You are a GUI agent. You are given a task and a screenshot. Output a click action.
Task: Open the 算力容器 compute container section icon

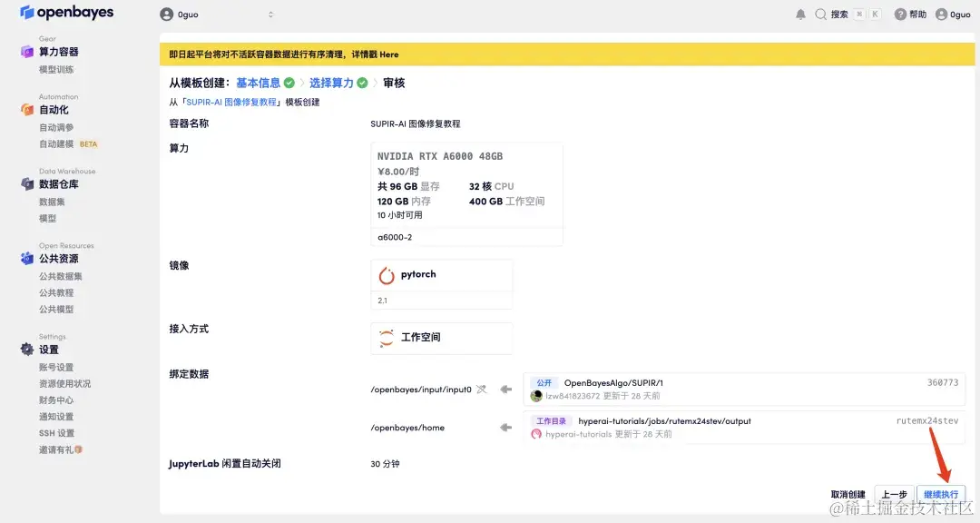point(24,51)
